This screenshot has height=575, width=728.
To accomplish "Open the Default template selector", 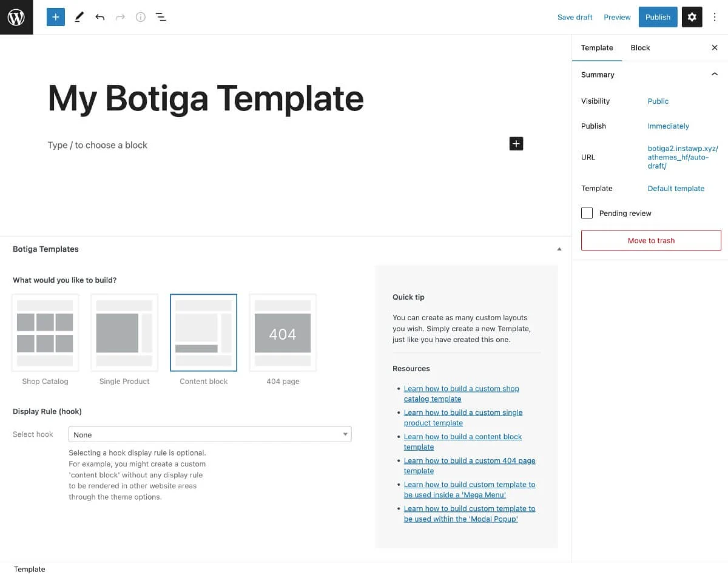I will pyautogui.click(x=676, y=189).
